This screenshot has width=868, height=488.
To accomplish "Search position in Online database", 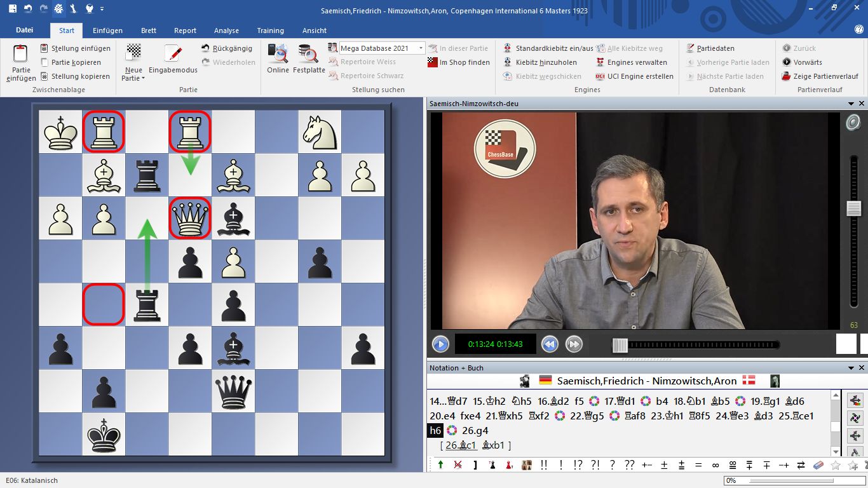I will [x=278, y=53].
